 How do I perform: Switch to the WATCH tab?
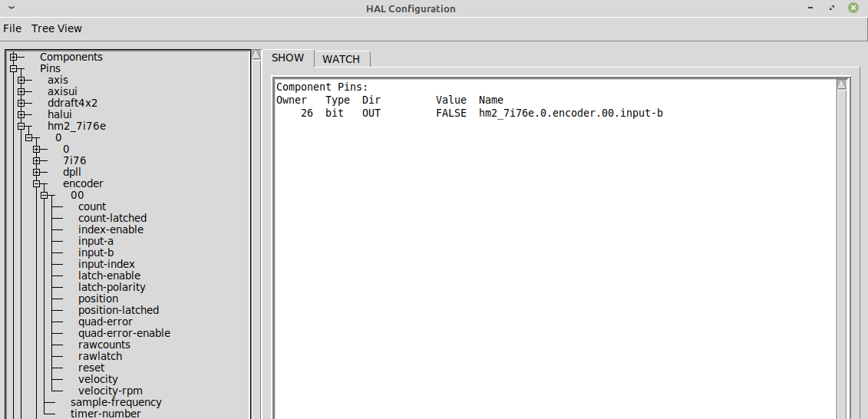(x=341, y=59)
